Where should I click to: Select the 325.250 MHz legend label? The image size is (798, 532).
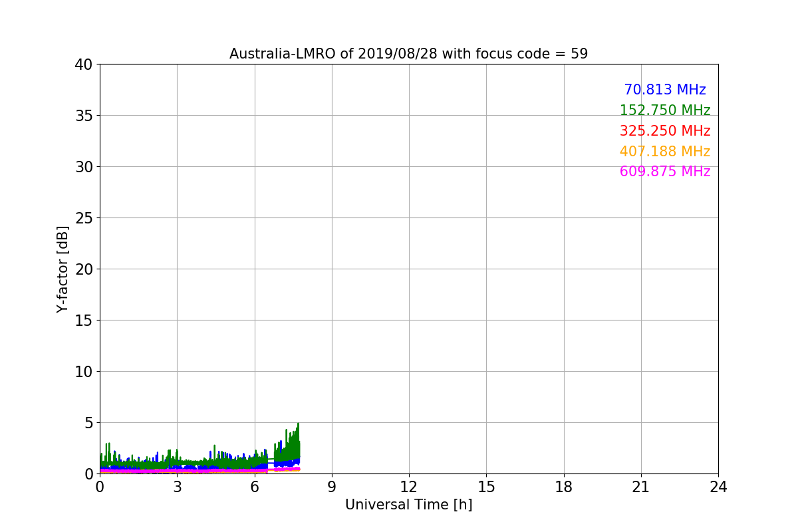coord(665,131)
